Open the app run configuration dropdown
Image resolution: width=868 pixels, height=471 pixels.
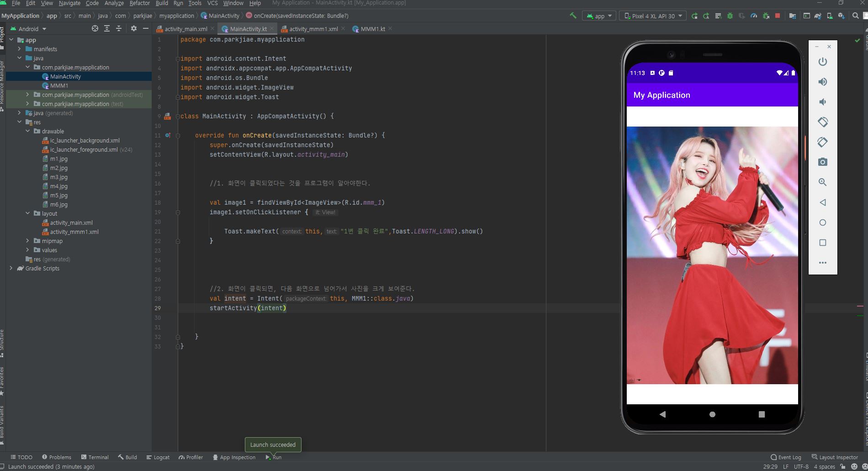[599, 16]
